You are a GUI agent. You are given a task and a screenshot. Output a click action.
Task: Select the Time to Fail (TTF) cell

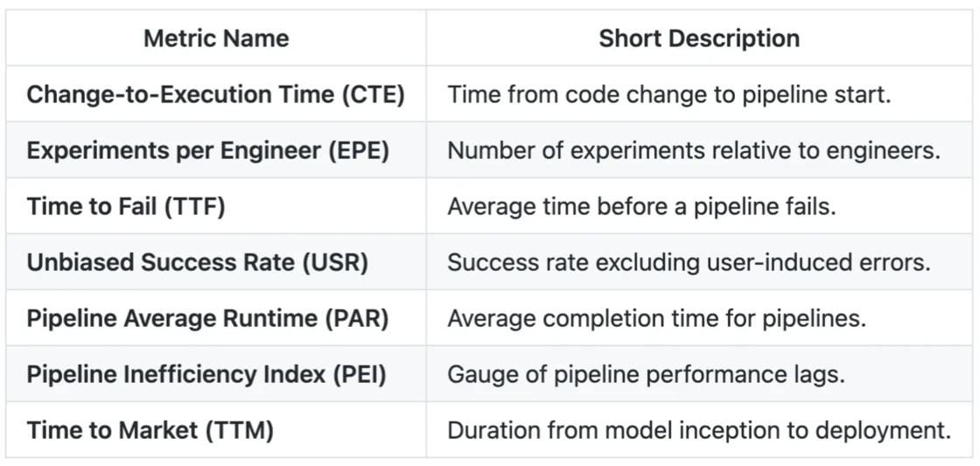(x=126, y=206)
